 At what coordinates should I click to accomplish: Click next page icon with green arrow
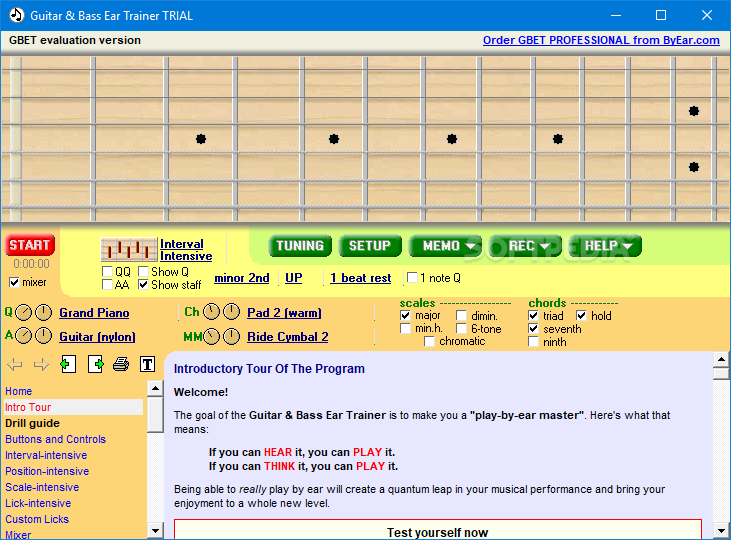96,364
